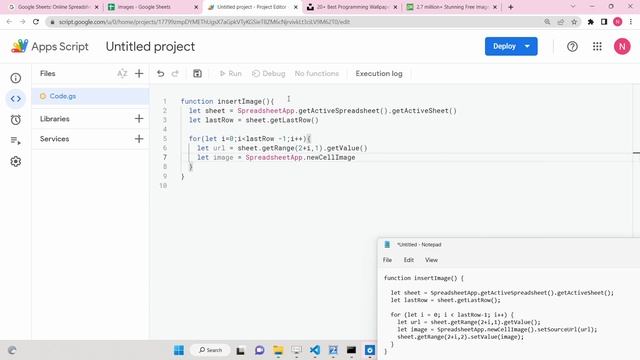640x360 pixels.
Task: Add a new file with plus icon
Action: (139, 73)
